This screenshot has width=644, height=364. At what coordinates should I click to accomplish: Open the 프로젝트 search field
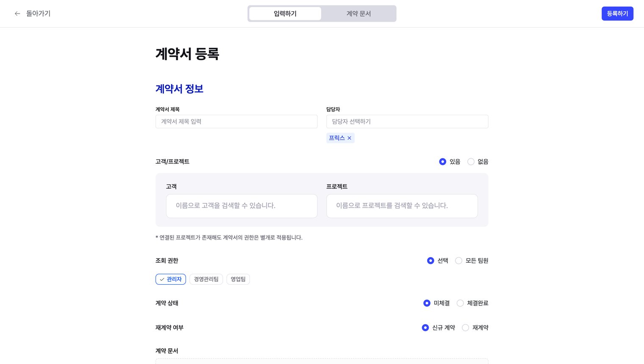402,206
